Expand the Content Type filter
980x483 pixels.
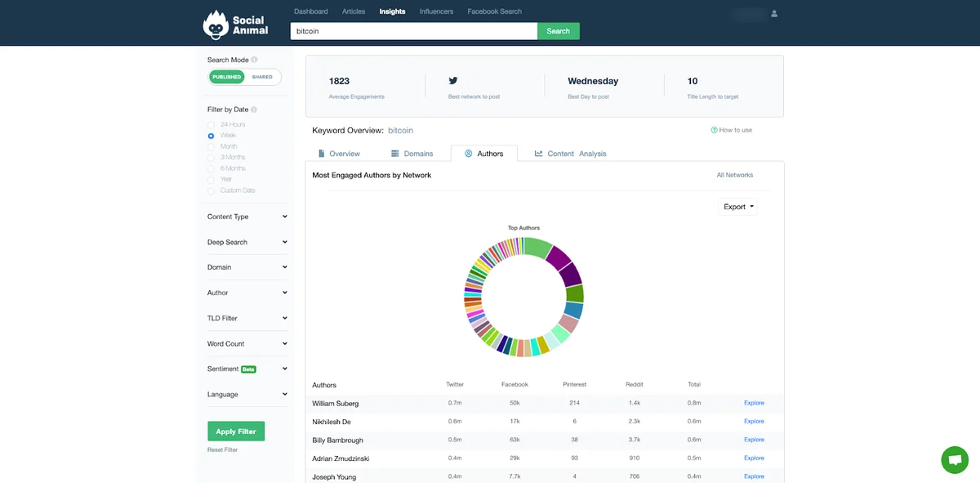pos(247,217)
